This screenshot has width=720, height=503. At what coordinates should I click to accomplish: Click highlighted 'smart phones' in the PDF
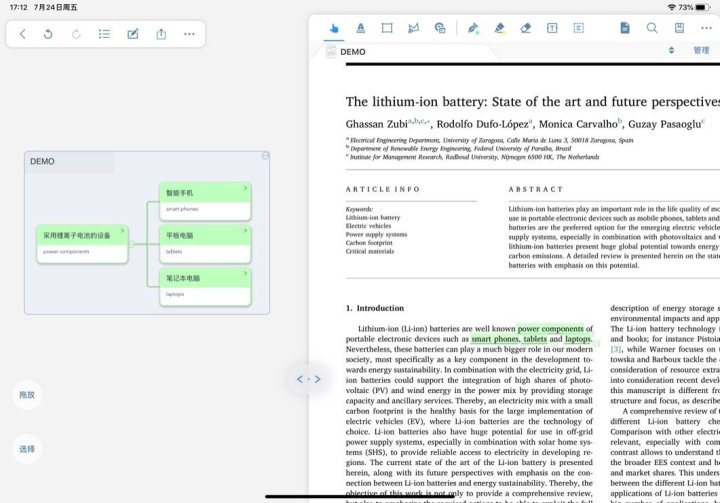click(x=495, y=339)
